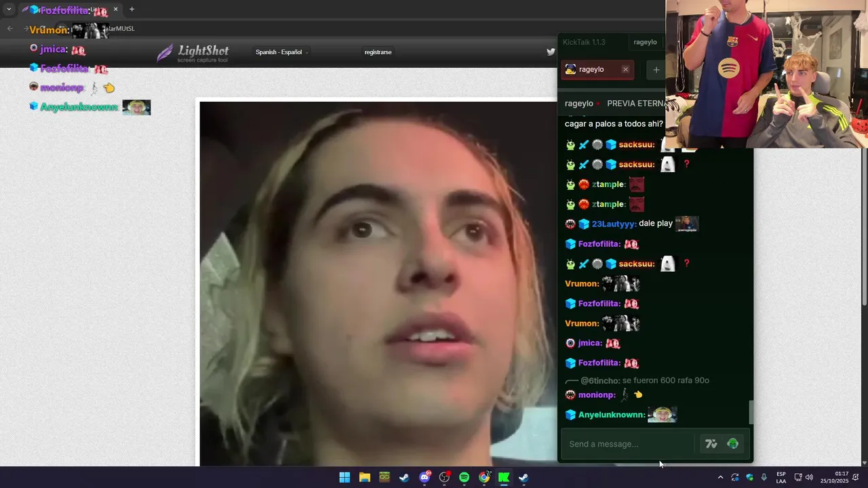Image resolution: width=868 pixels, height=488 pixels.
Task: Open Google Chrome from the taskbar
Action: [x=484, y=477]
